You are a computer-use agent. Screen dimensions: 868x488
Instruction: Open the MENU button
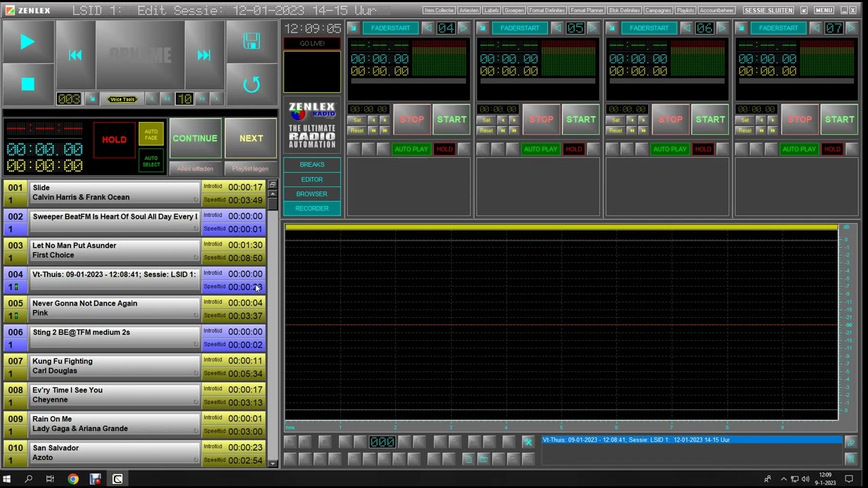(x=824, y=10)
